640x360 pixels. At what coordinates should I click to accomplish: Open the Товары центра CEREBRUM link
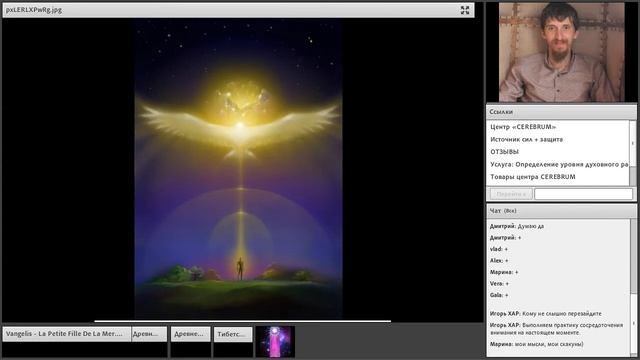533,177
